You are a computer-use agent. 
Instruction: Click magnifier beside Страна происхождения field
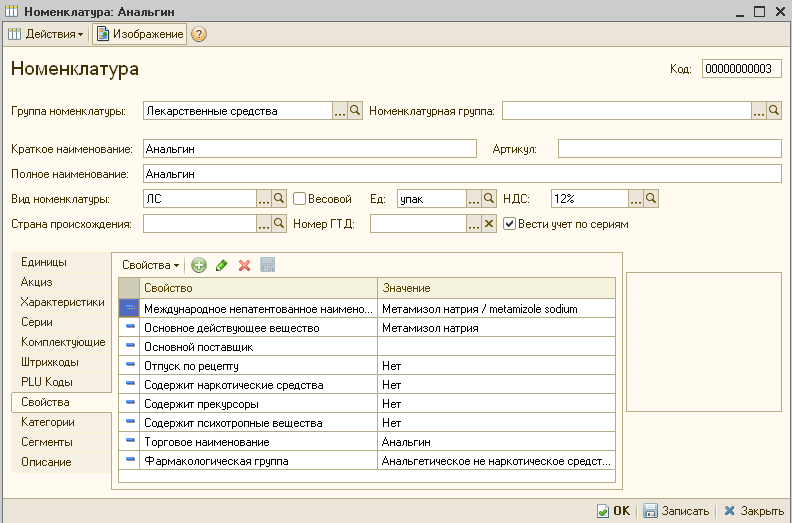pos(280,224)
